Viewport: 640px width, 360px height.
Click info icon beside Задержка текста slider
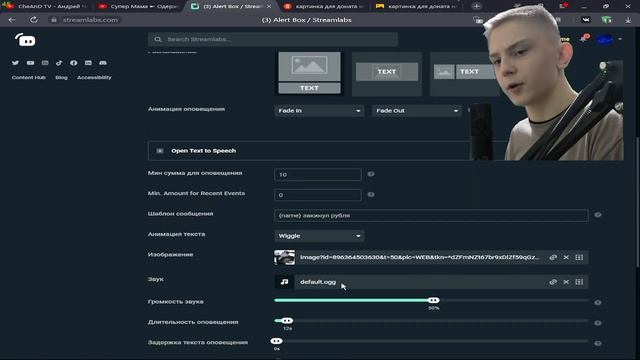point(598,343)
